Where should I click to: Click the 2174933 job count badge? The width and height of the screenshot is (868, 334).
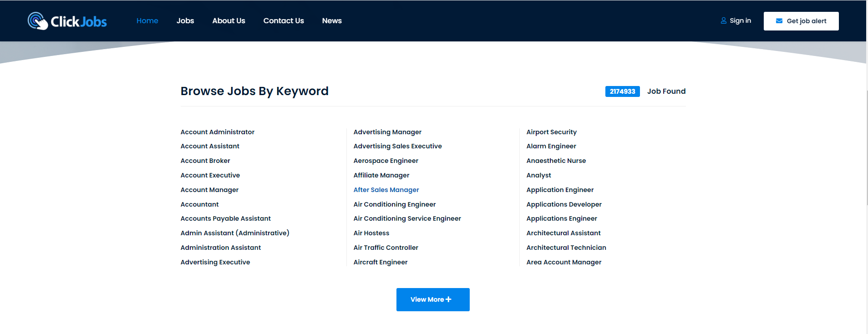click(622, 91)
